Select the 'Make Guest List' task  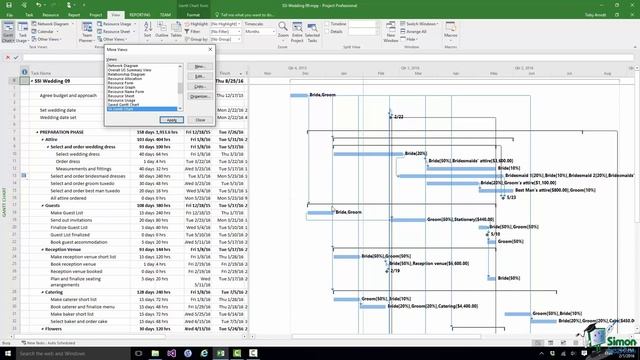tap(67, 213)
